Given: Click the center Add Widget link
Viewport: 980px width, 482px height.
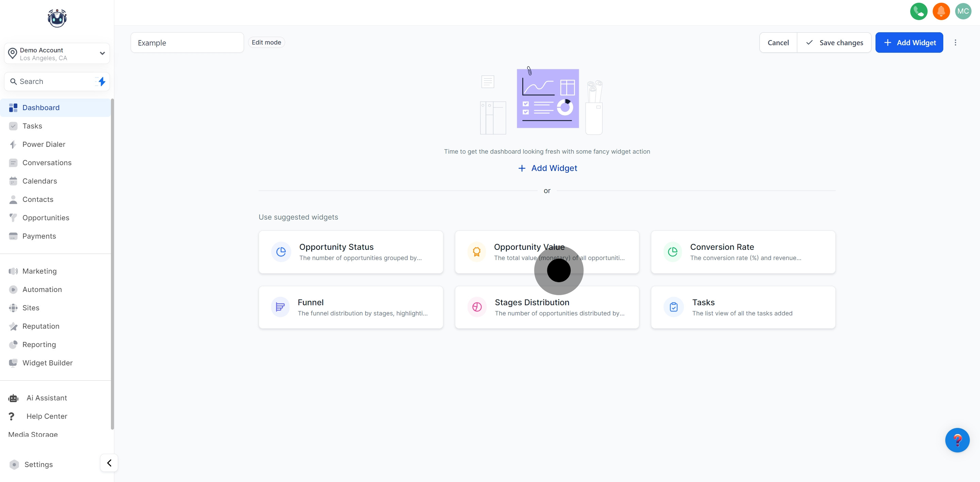Looking at the screenshot, I should pyautogui.click(x=548, y=168).
